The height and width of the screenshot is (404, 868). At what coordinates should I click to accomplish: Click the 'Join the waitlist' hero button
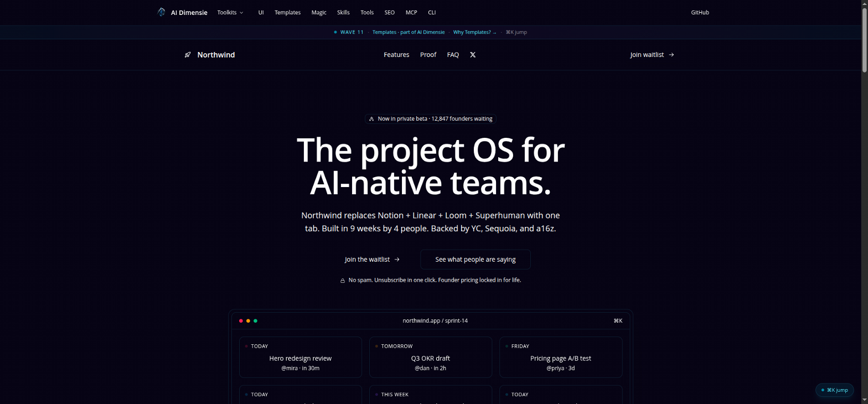pyautogui.click(x=372, y=260)
